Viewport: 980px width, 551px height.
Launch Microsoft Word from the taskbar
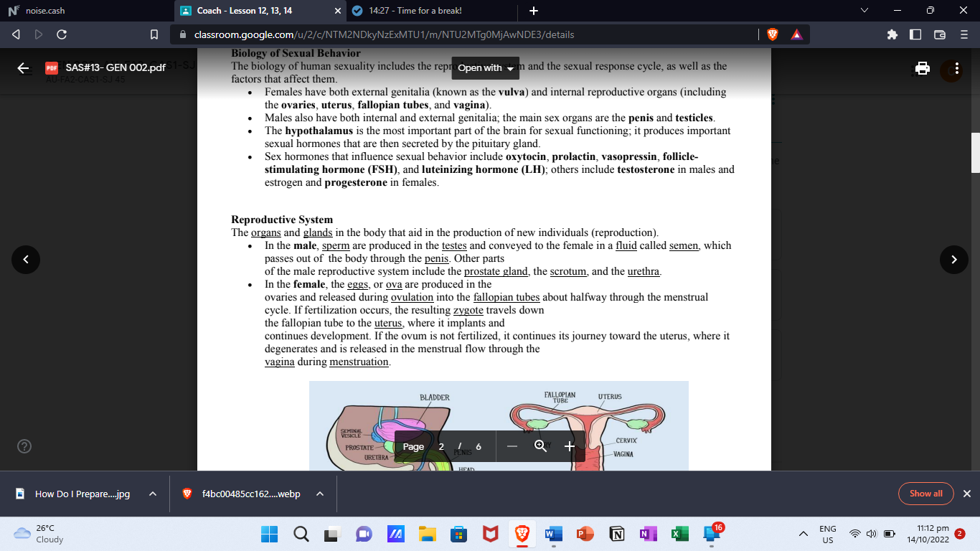pos(554,534)
